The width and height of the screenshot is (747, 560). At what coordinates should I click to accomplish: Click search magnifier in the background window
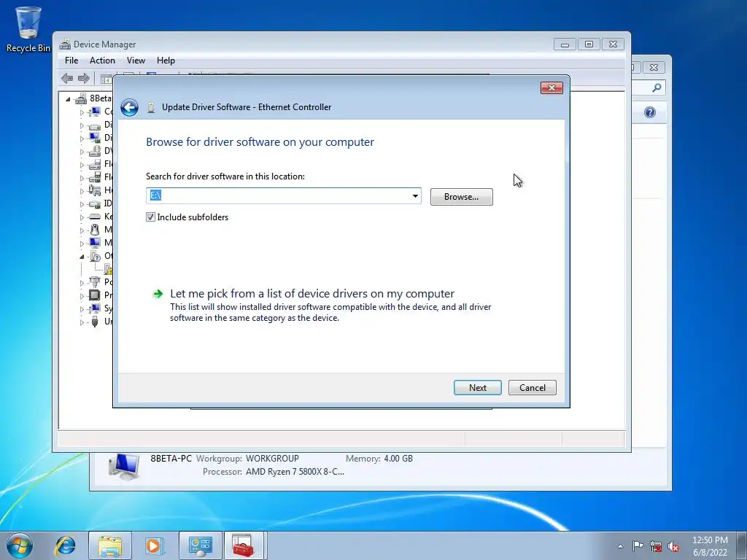pyautogui.click(x=657, y=87)
